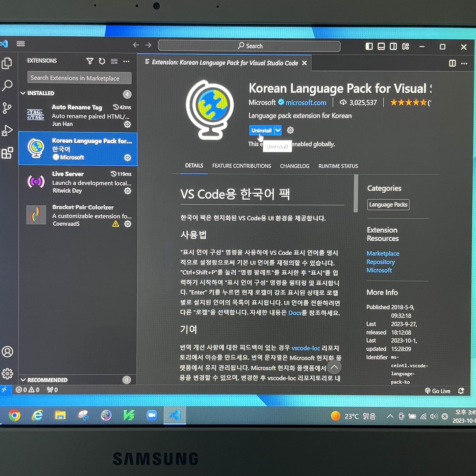Open the FEATURE CONTRIBUTIONS tab
Image resolution: width=476 pixels, height=476 pixels.
coord(241,166)
